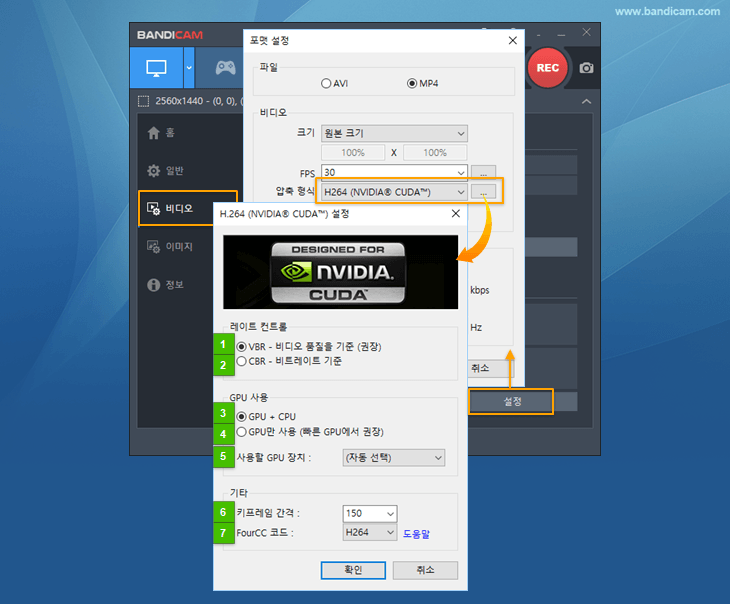Open 사용할 GPU 장치 dropdown
The image size is (730, 604).
click(393, 457)
